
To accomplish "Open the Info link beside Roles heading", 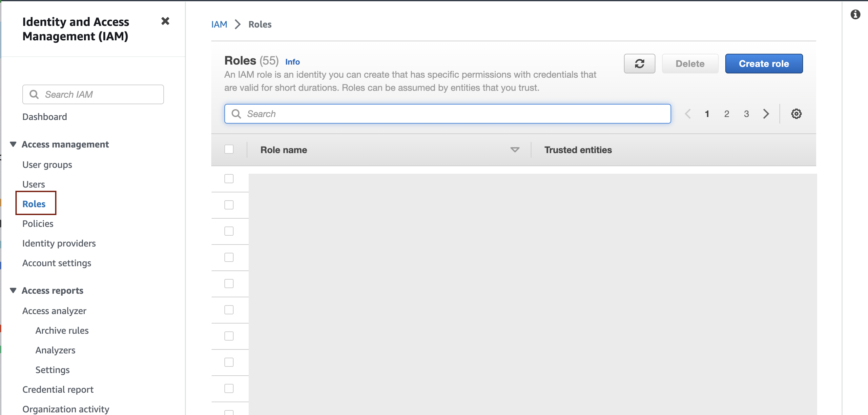I will click(292, 62).
